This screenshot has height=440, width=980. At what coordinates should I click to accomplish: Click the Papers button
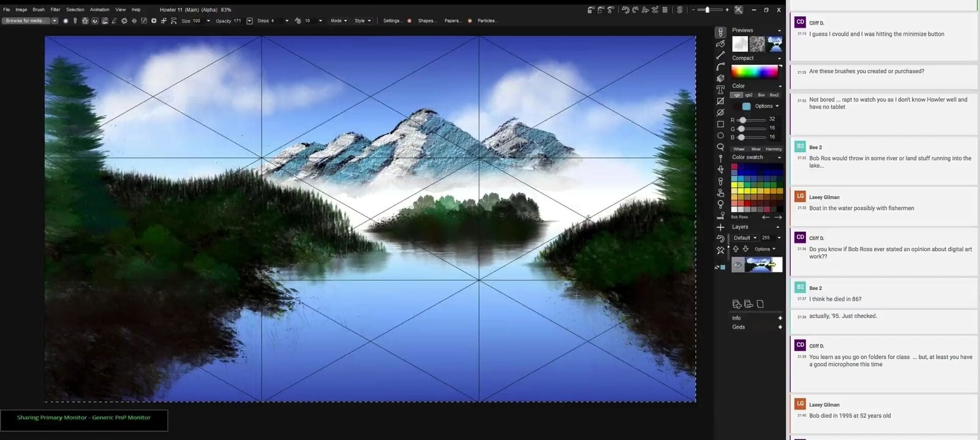453,21
